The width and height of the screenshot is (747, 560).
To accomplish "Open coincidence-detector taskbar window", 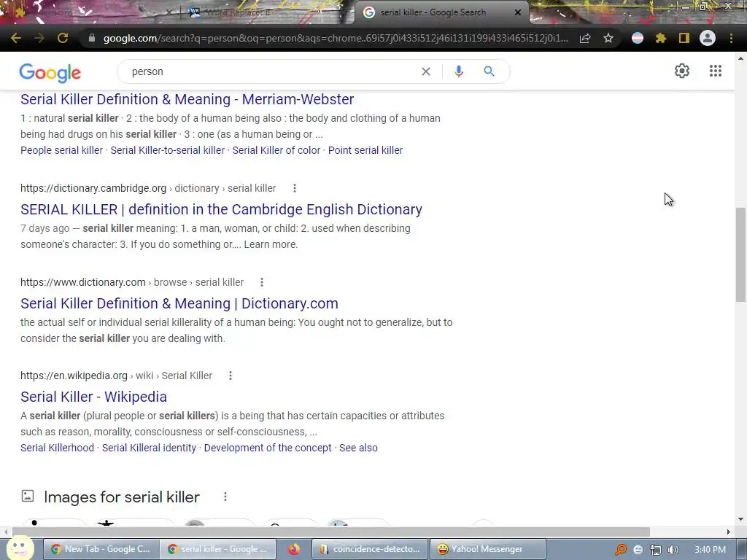I will click(x=370, y=549).
